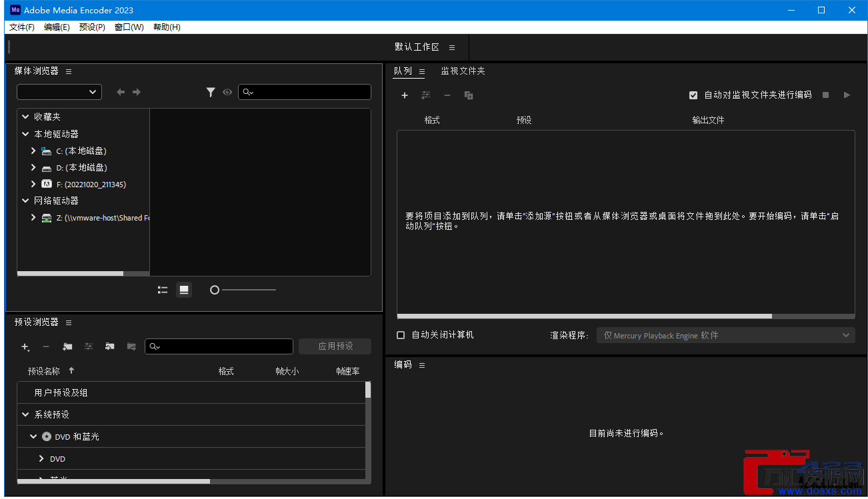Viewport: 868px width, 499px height.
Task: Open the queue panel hamburger menu
Action: 422,71
